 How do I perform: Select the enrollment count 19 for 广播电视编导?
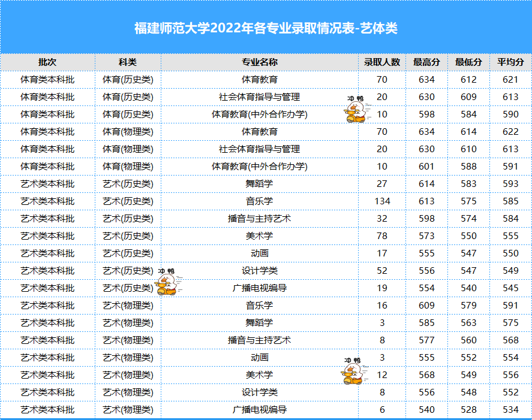[x=381, y=288]
